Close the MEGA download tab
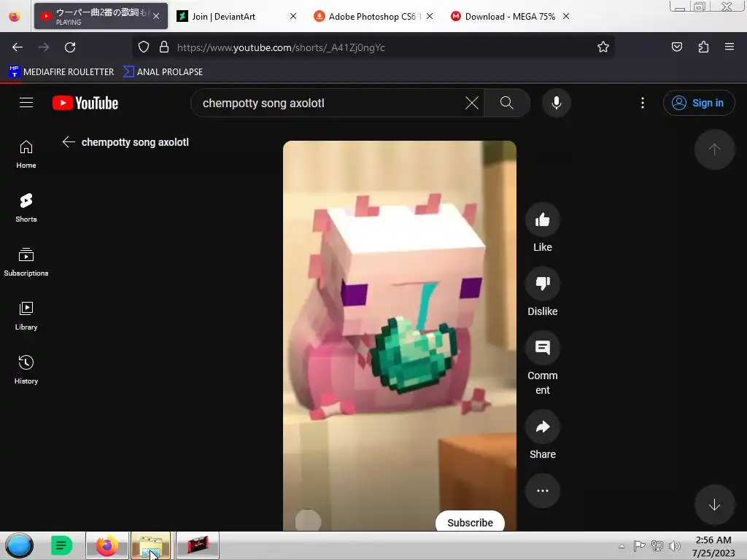 pos(566,16)
